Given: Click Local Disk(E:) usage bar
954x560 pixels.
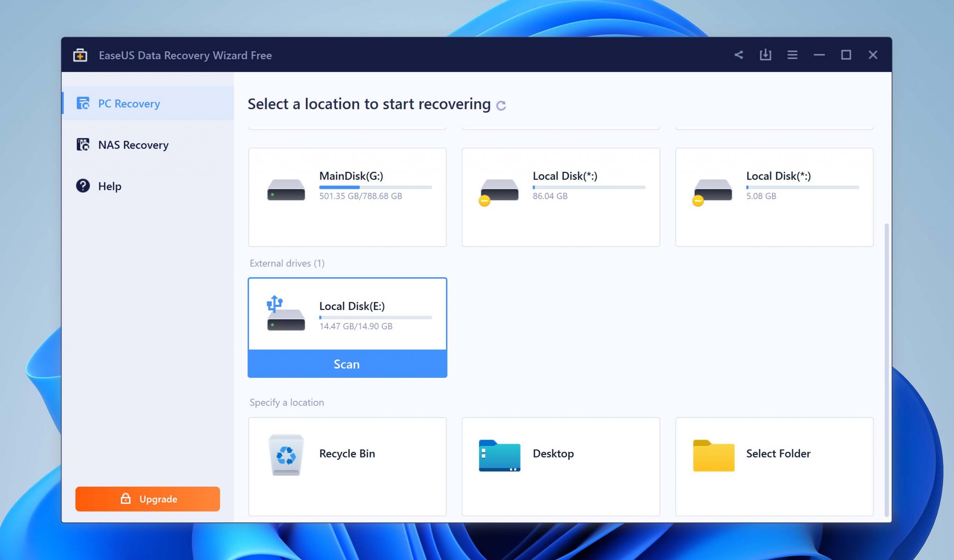Looking at the screenshot, I should pyautogui.click(x=376, y=317).
